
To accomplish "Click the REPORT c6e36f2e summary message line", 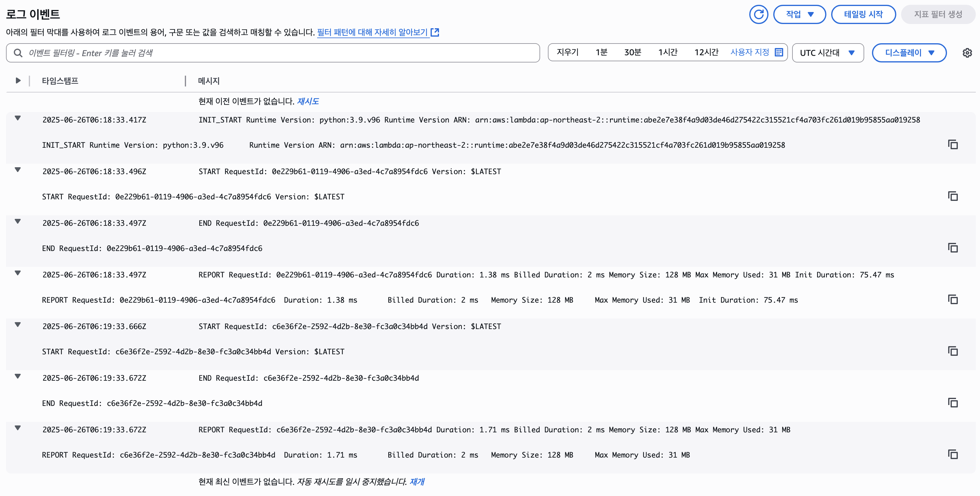I will (495, 430).
